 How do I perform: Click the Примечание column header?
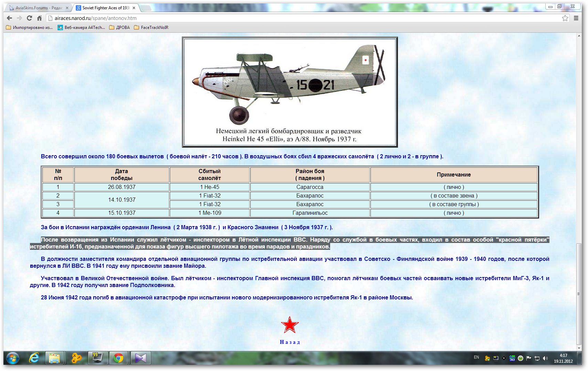454,174
